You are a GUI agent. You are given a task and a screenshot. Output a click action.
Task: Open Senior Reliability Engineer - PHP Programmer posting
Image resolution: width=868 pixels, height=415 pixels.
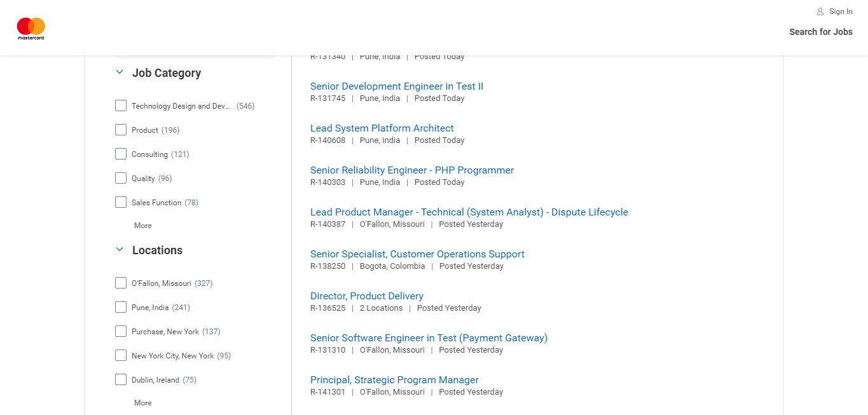(411, 170)
